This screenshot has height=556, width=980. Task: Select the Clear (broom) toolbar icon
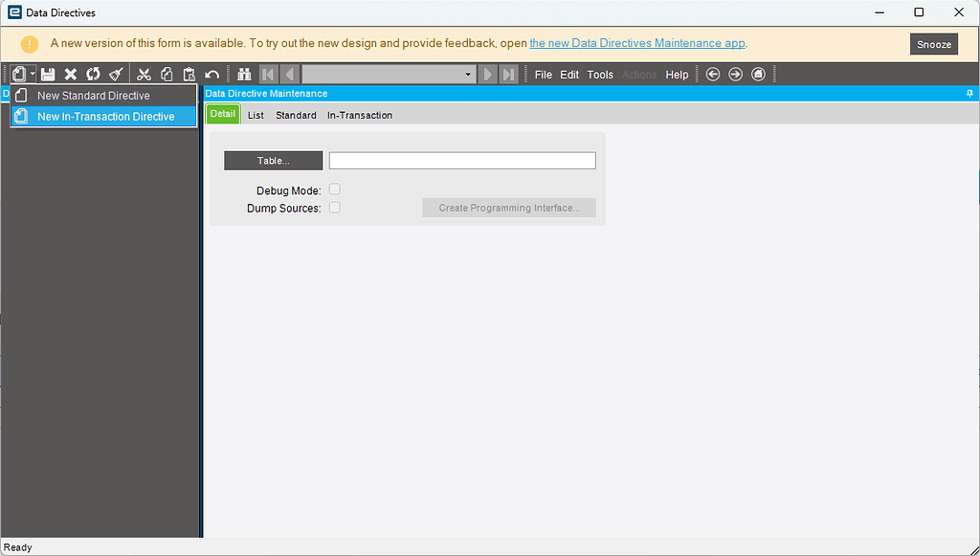[x=114, y=74]
